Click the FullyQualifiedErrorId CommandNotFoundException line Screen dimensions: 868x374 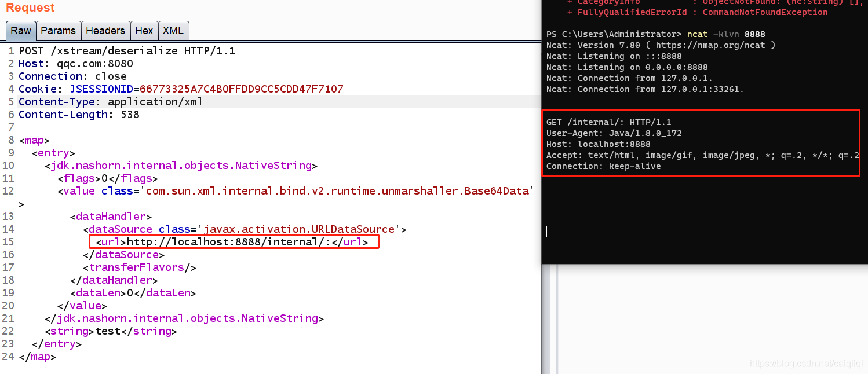pos(697,12)
